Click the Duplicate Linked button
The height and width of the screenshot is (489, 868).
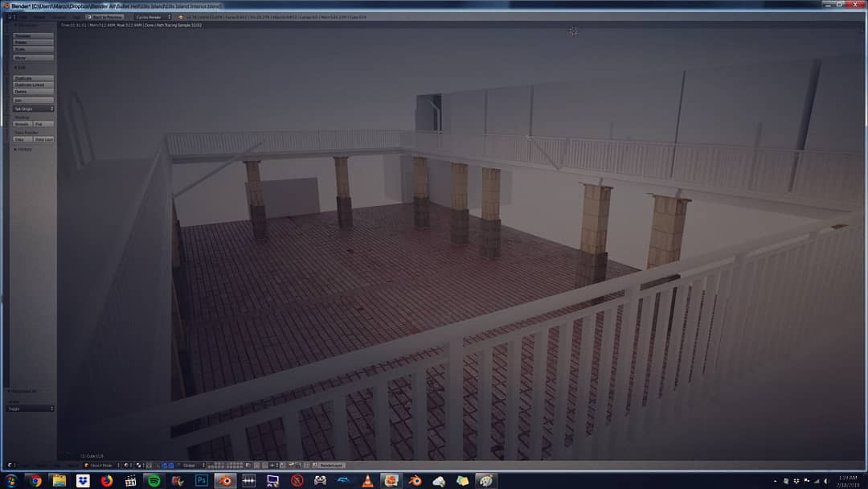(x=33, y=84)
